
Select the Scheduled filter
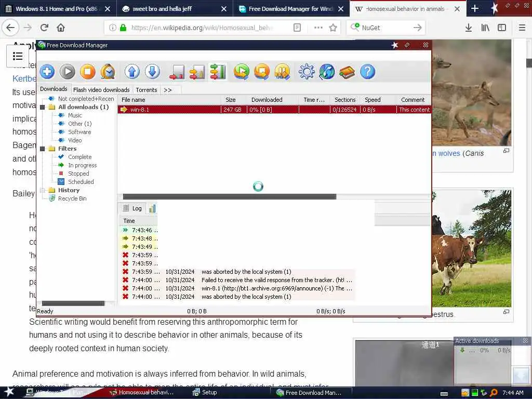81,182
